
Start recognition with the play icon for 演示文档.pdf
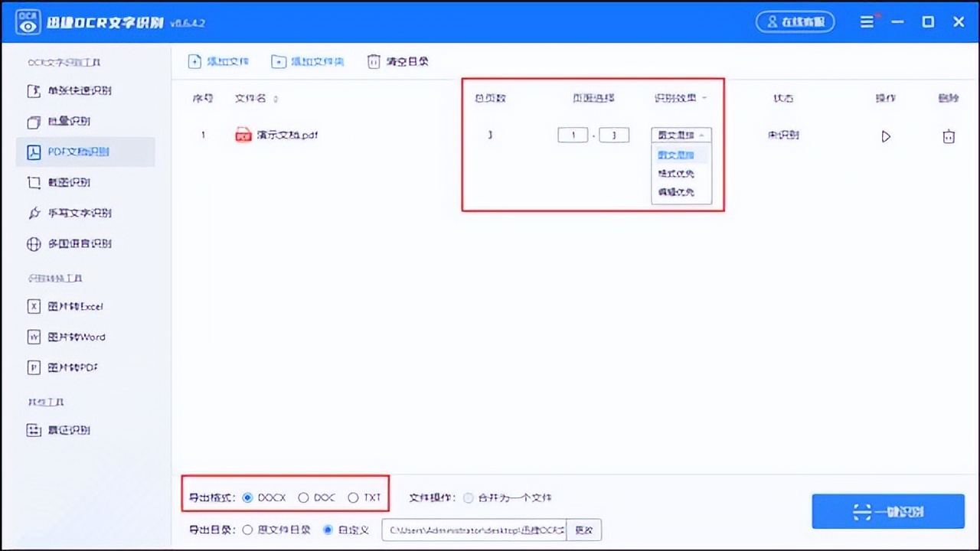coord(886,135)
